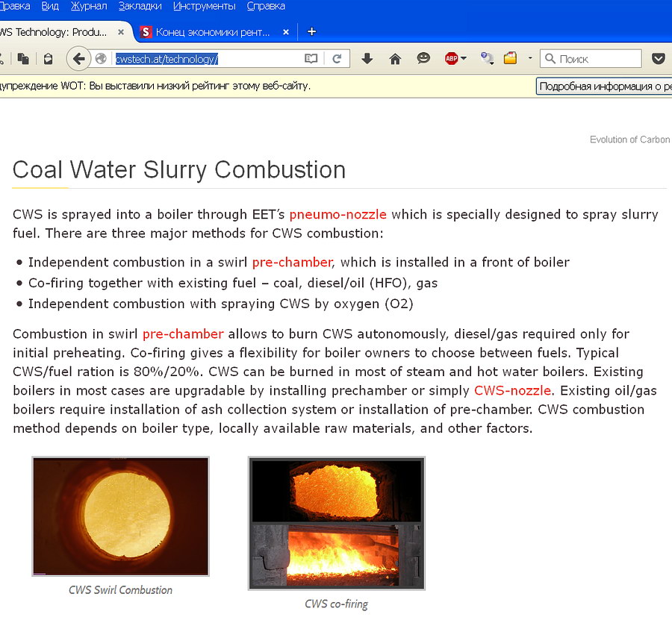
Task: Click the red S favicon on the second tab
Action: pos(146,31)
